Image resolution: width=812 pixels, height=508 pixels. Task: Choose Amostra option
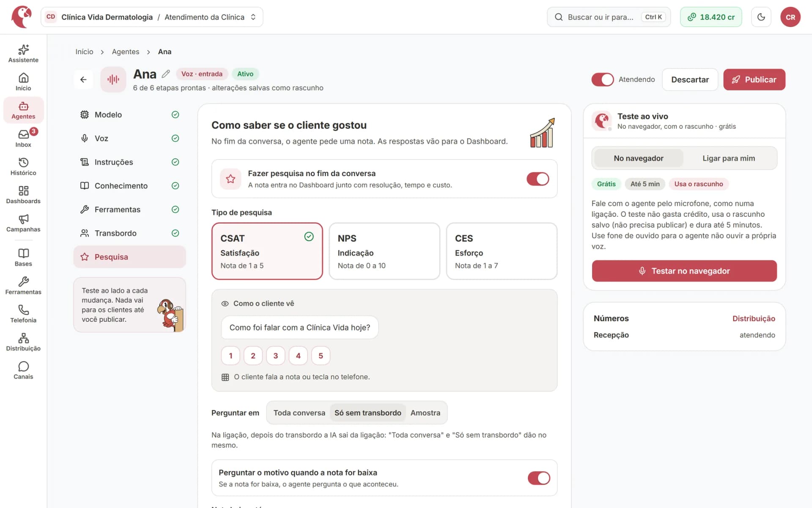[x=425, y=413]
